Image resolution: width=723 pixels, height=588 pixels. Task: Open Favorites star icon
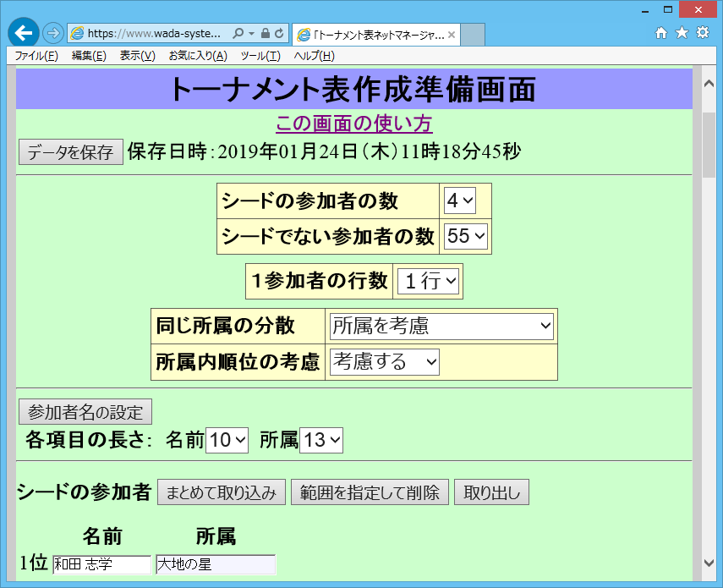(x=682, y=33)
